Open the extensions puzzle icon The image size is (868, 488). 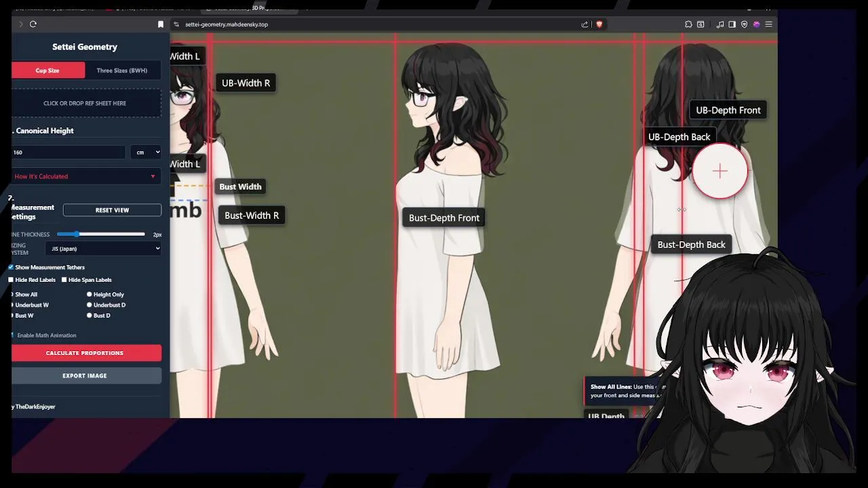point(688,24)
